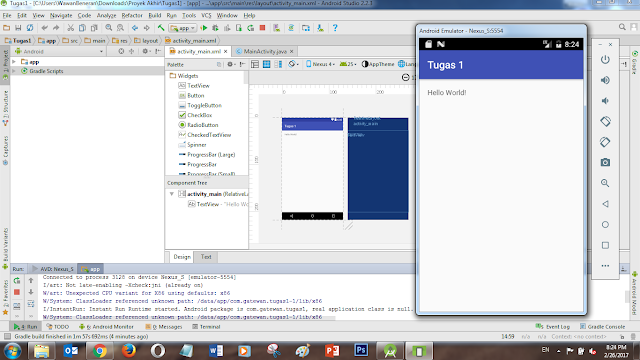Open the Help question mark icon

pos(335,28)
